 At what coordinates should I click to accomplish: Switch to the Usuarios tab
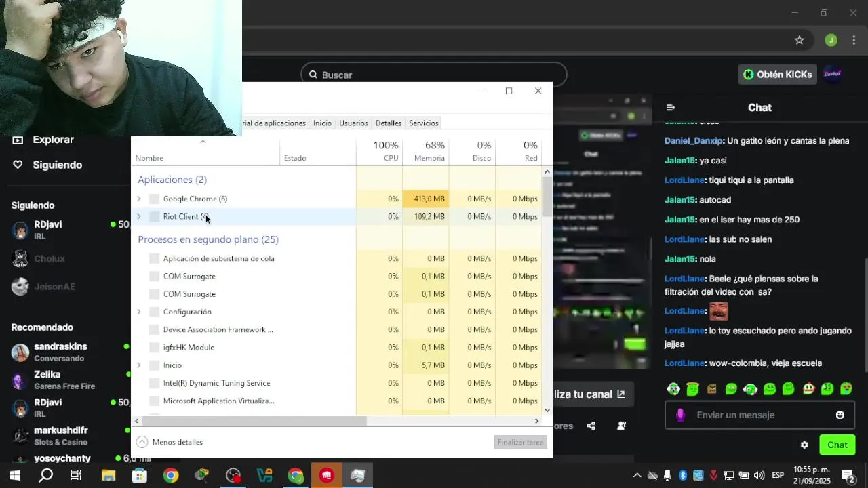point(353,123)
